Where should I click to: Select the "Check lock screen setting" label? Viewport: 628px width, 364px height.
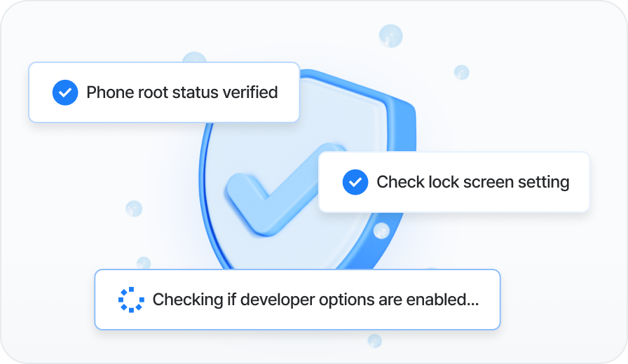[x=472, y=183]
